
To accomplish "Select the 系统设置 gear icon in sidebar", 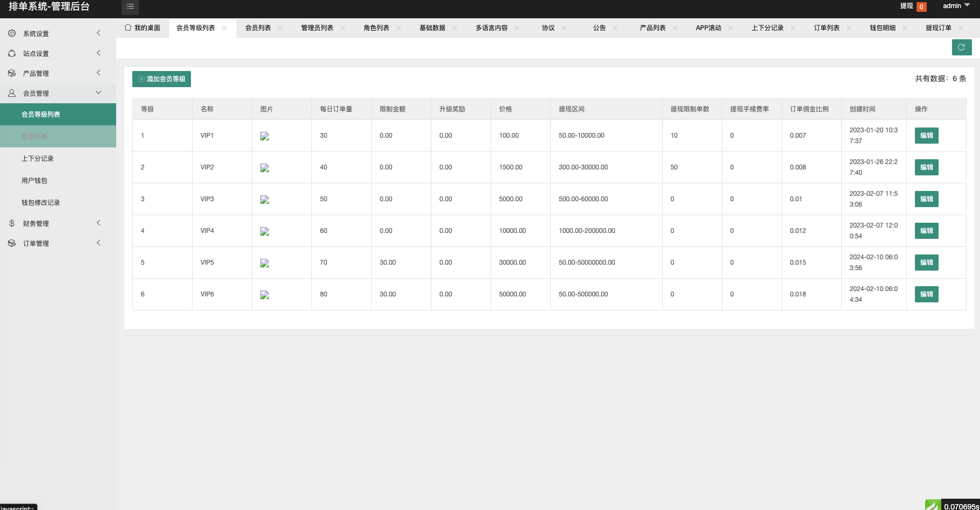I will pyautogui.click(x=12, y=33).
